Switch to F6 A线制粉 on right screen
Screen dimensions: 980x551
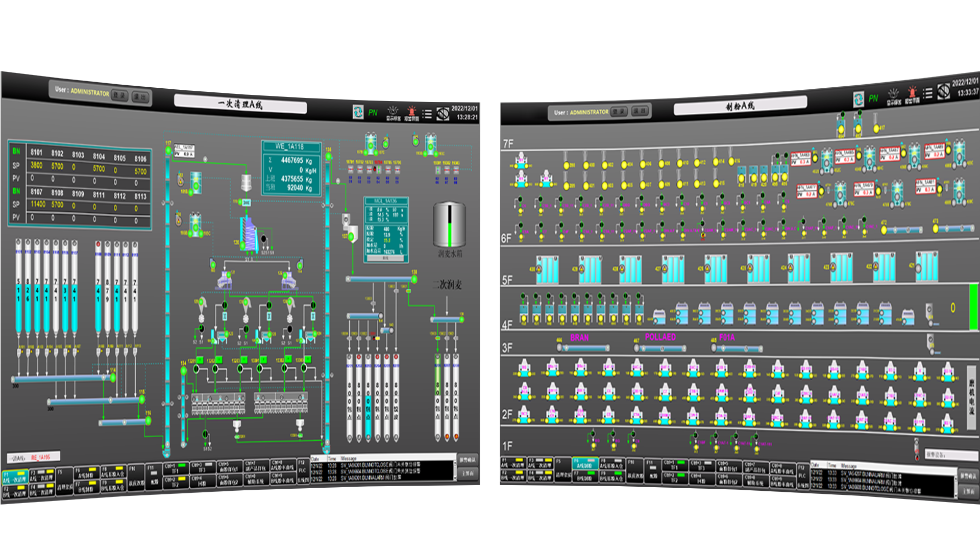[585, 463]
